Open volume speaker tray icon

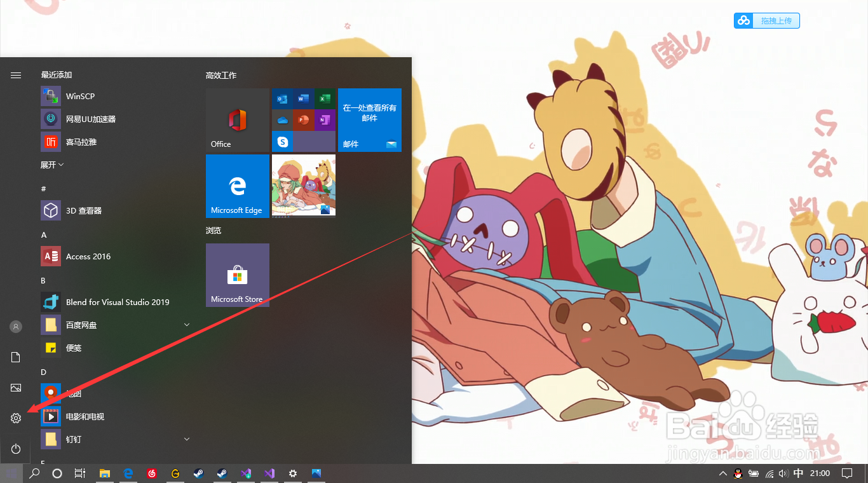coord(783,473)
